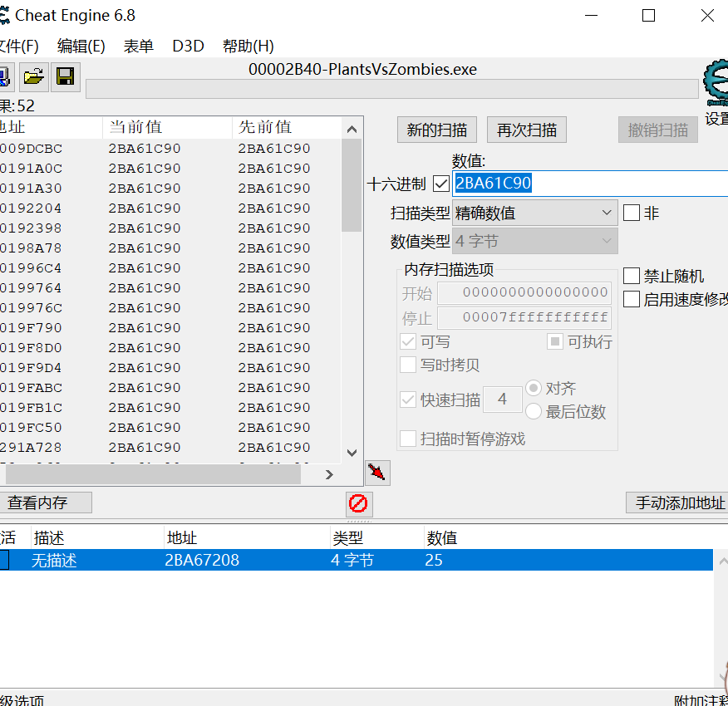Click 再次扫描 button
This screenshot has width=728, height=706.
(x=527, y=130)
